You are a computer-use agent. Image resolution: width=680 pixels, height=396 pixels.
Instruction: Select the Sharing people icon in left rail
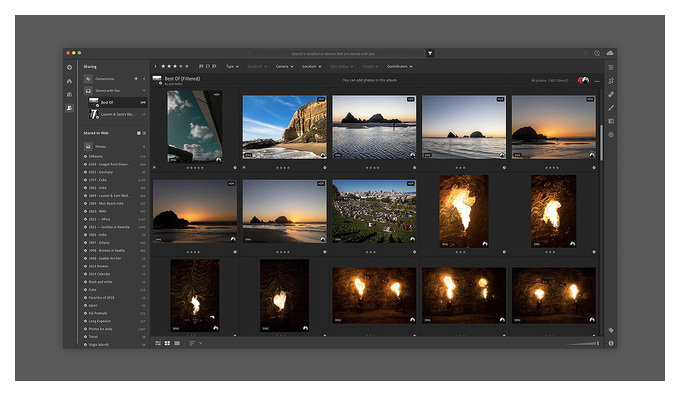pyautogui.click(x=69, y=108)
